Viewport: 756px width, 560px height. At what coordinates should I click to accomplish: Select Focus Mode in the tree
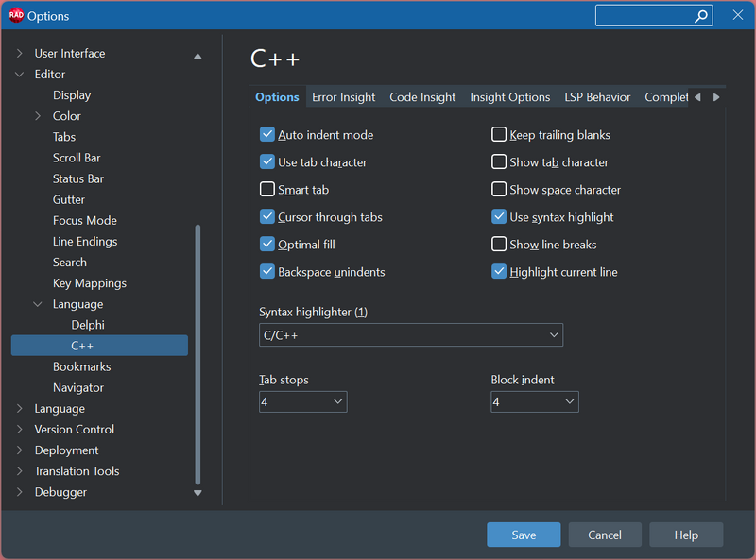tap(85, 221)
